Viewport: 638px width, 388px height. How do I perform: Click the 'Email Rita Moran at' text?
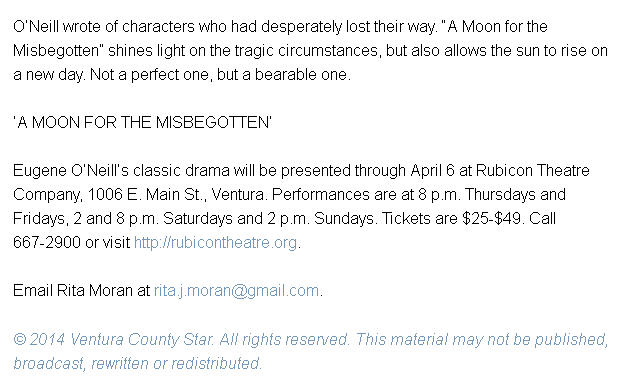pos(81,291)
